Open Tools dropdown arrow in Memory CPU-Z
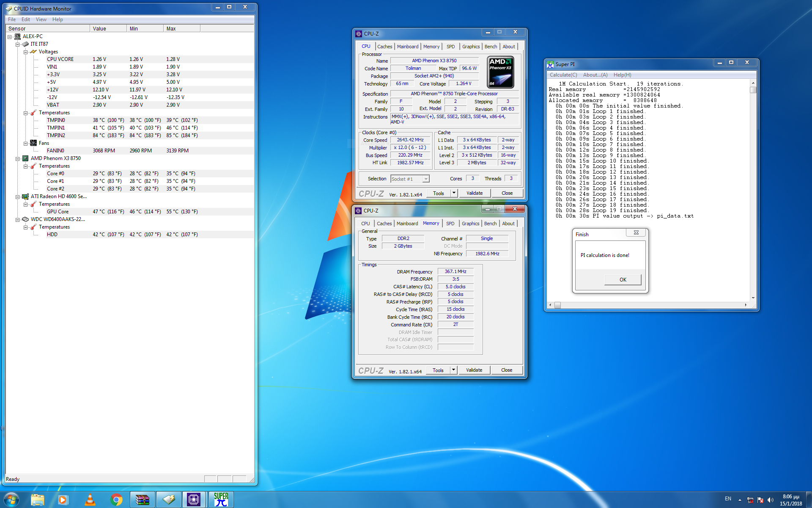This screenshot has height=508, width=812. coord(453,370)
